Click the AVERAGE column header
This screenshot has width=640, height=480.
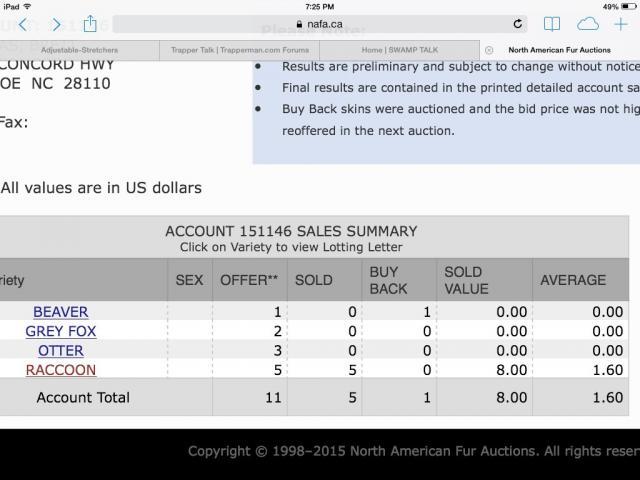(x=573, y=280)
